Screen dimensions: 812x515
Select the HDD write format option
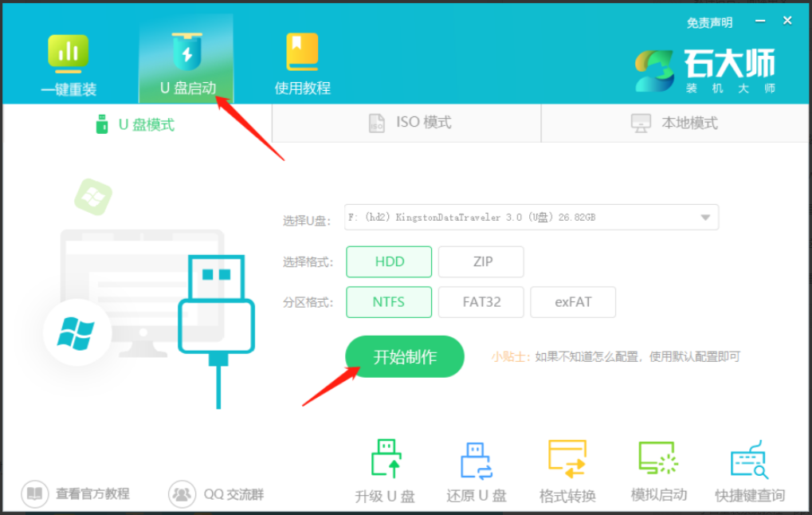pyautogui.click(x=389, y=261)
